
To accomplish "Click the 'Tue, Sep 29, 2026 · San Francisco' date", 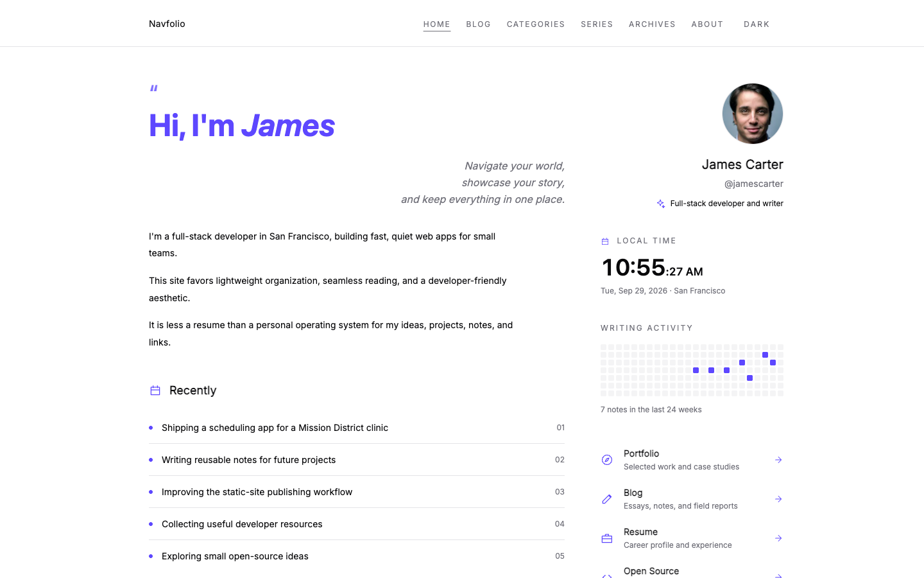I will 663,291.
